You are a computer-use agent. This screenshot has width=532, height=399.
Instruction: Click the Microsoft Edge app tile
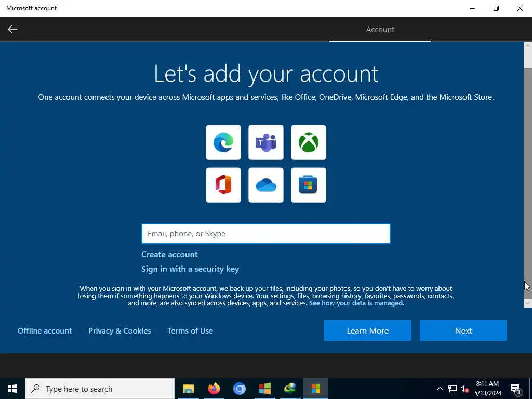(223, 142)
